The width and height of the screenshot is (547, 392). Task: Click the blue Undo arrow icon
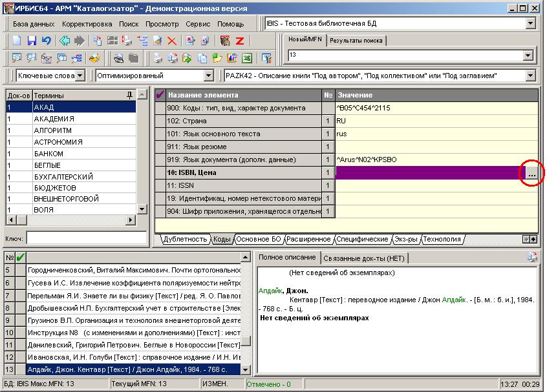[x=46, y=41]
